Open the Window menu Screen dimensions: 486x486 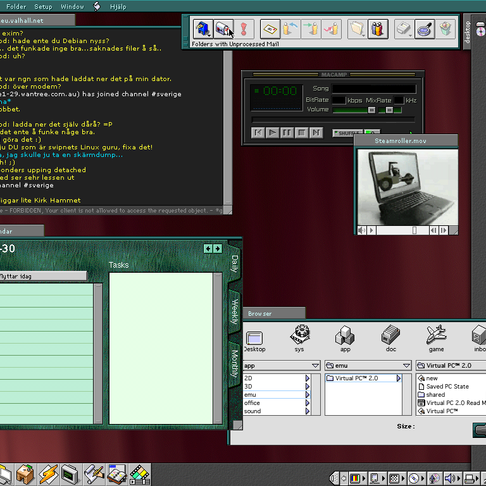click(72, 6)
